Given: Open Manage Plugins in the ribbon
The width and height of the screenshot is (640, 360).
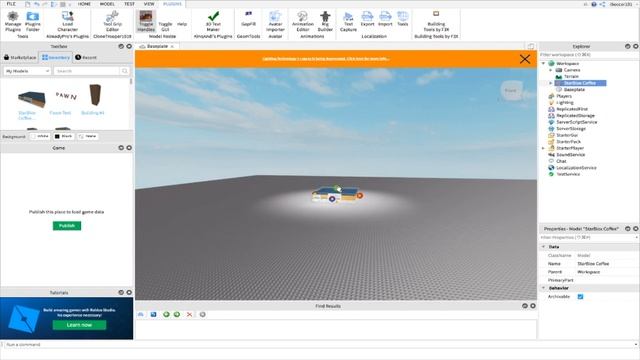Looking at the screenshot, I should pyautogui.click(x=13, y=22).
